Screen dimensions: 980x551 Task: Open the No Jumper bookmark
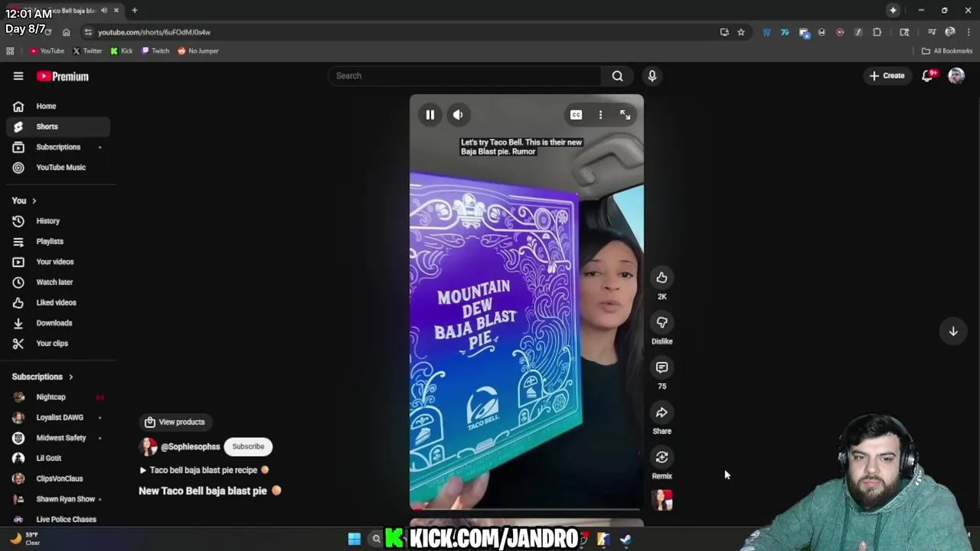click(x=198, y=51)
